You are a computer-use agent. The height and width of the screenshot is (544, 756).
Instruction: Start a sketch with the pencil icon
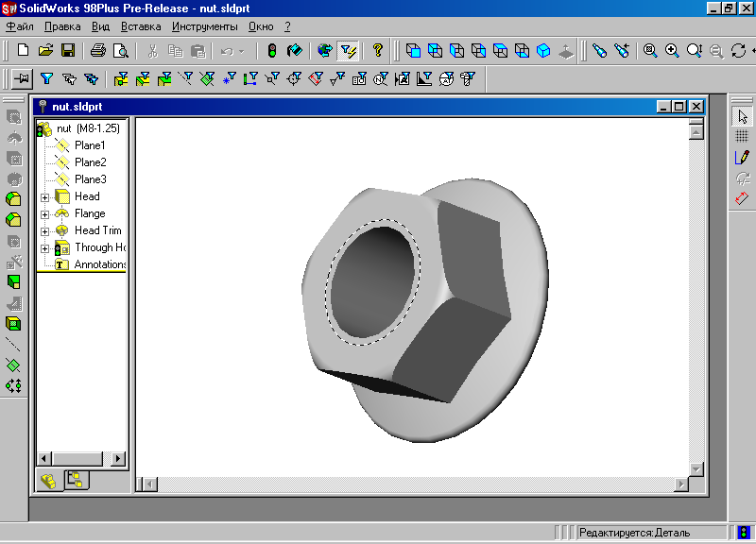tap(743, 157)
